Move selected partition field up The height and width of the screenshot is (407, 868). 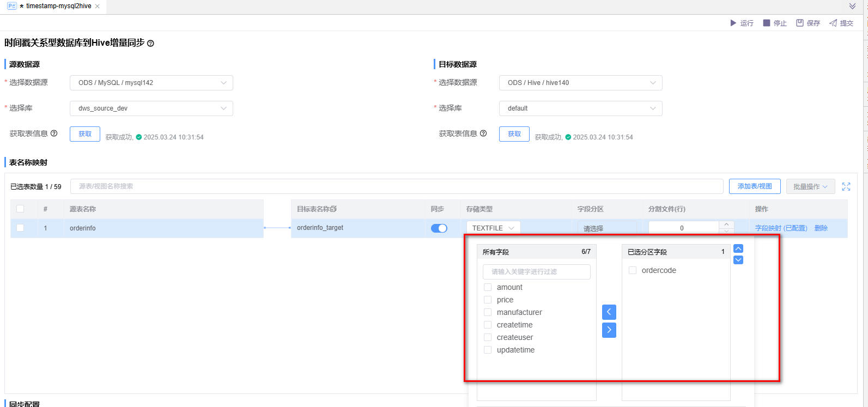point(738,248)
